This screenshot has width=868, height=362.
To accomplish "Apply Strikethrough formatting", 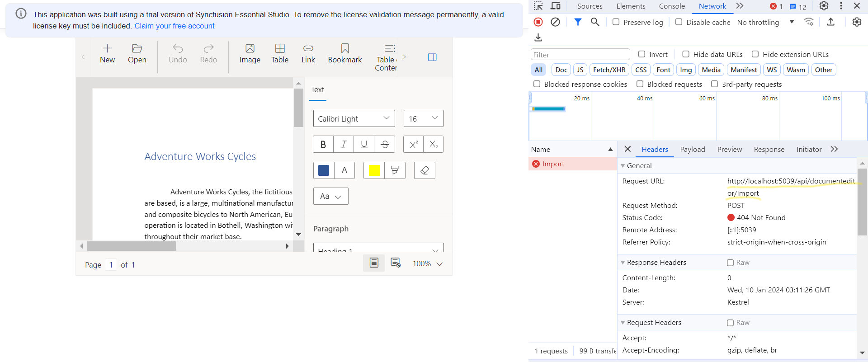I will (385, 145).
